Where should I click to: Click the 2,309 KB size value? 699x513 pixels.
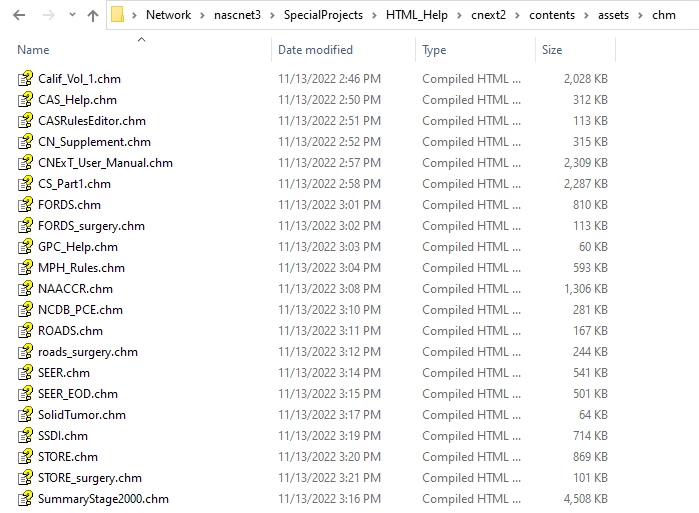pyautogui.click(x=586, y=163)
